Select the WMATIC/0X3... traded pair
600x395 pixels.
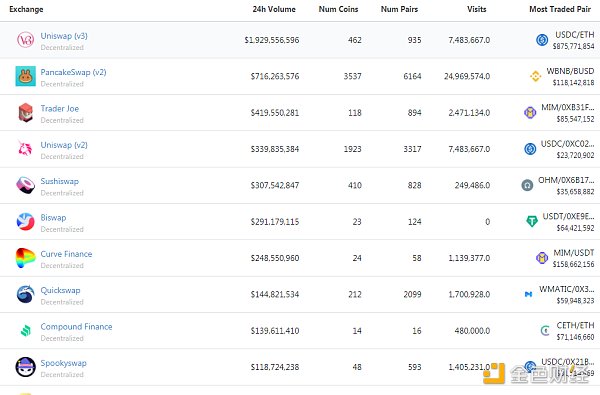(567, 289)
